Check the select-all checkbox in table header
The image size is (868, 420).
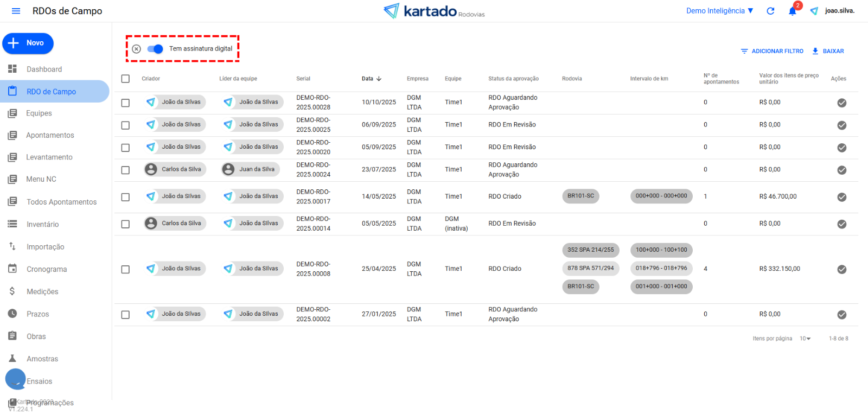point(125,79)
